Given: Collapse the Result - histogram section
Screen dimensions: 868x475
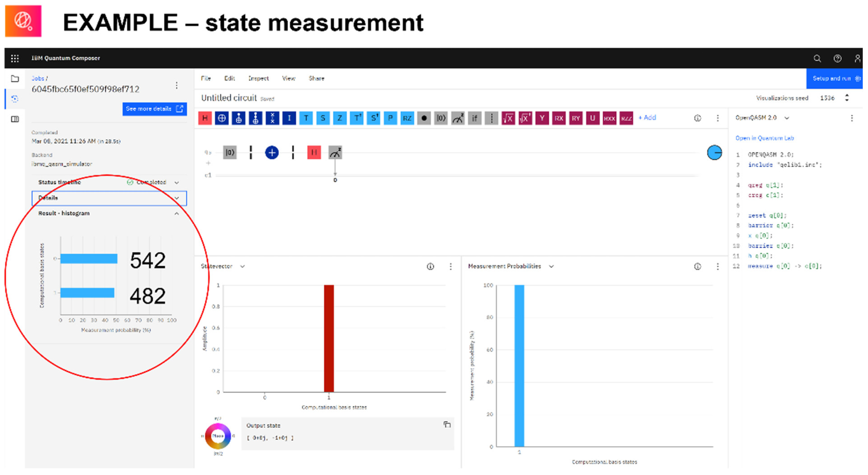Looking at the screenshot, I should click(x=177, y=213).
